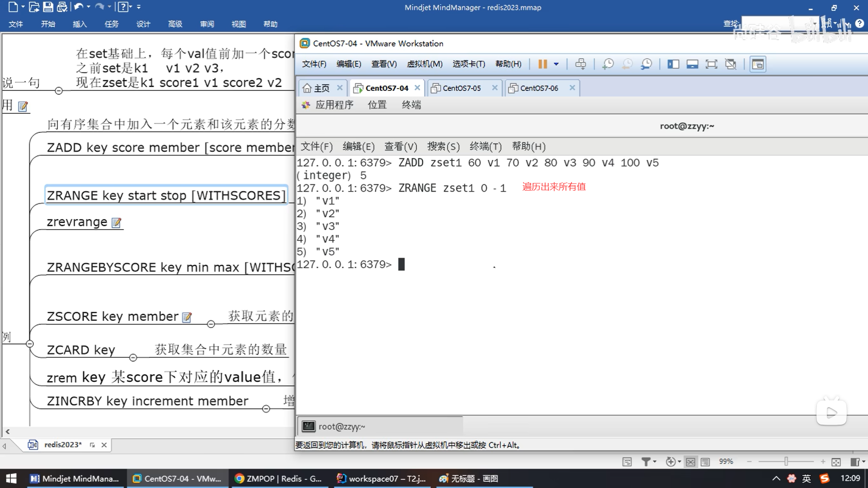The image size is (868, 488).
Task: Adjust the MindManager zoom slider handle
Action: click(x=786, y=461)
